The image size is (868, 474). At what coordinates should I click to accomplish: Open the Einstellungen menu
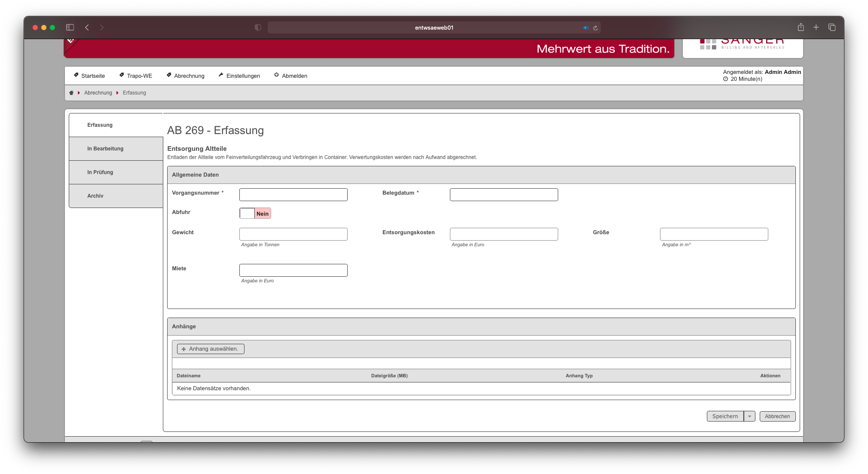pos(239,76)
